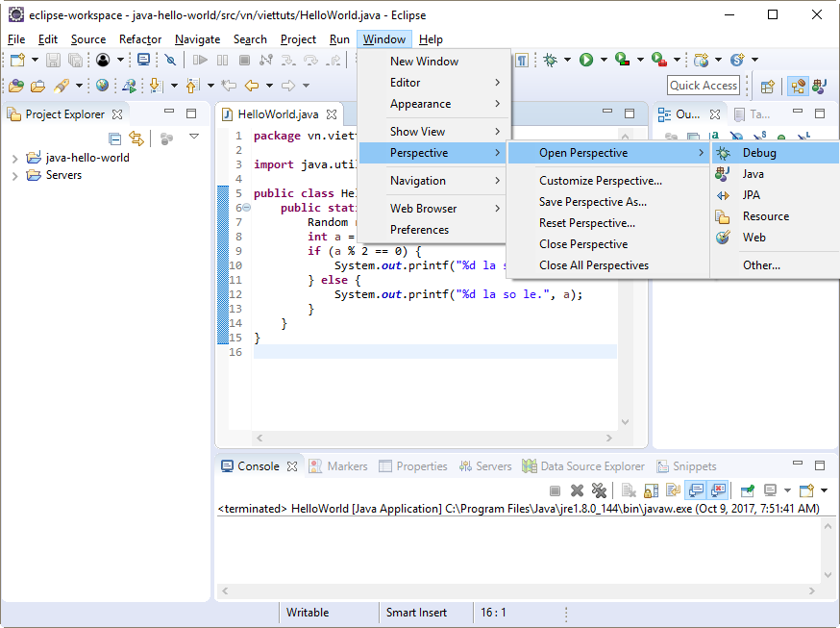Open the Debug configurations dropdown arrow
This screenshot has width=840, height=628.
coord(567,60)
